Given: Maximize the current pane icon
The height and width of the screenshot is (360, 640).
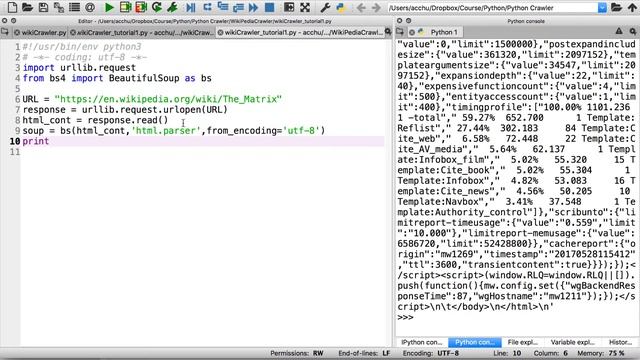Looking at the screenshot, I should (x=289, y=7).
